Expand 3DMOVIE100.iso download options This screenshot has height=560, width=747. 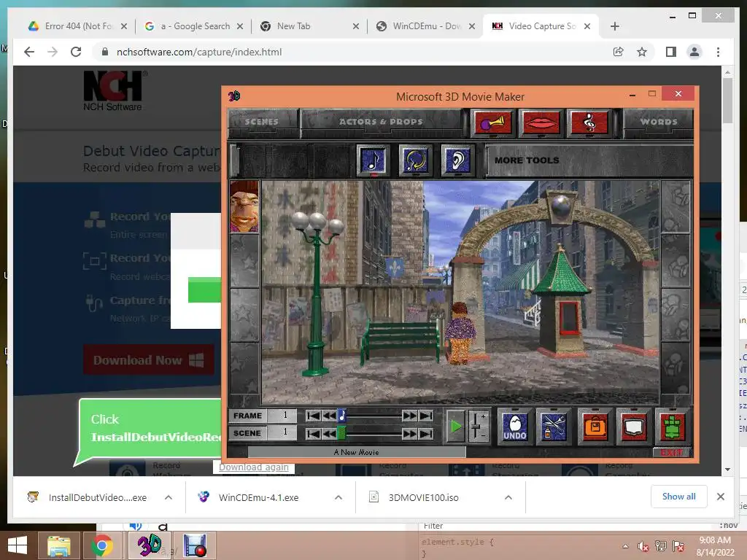point(508,497)
